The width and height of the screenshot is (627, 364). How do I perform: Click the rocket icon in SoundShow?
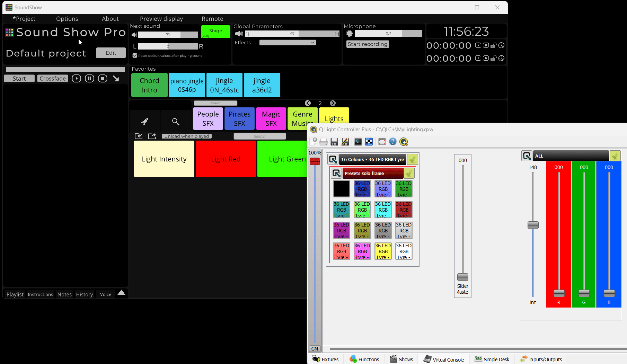(x=145, y=122)
